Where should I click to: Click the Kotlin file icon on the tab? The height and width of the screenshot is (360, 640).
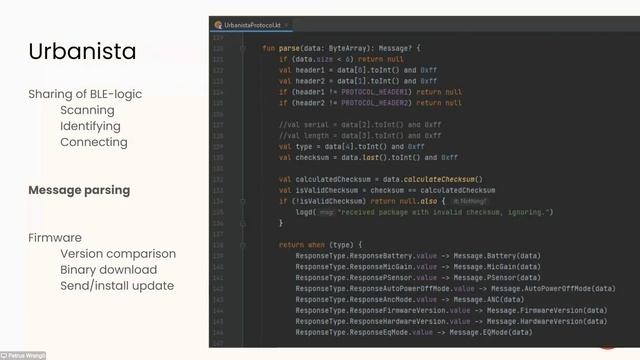point(218,25)
